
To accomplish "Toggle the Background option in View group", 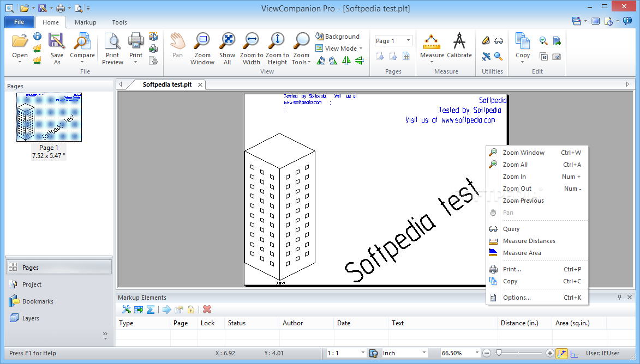I will click(x=338, y=37).
